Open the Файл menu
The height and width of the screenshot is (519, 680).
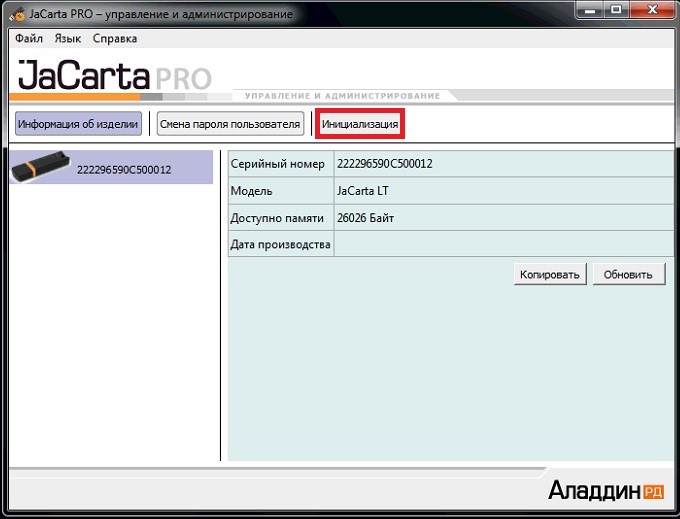(29, 39)
